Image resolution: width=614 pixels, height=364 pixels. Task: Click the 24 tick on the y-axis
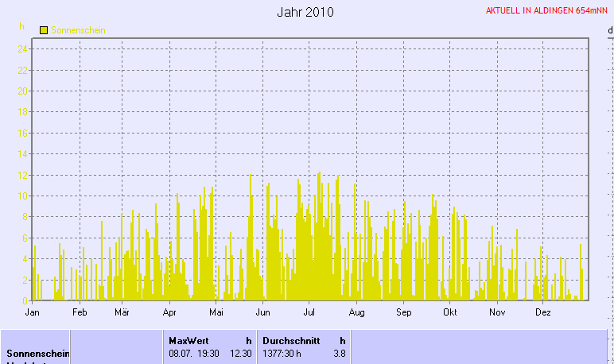coord(23,48)
